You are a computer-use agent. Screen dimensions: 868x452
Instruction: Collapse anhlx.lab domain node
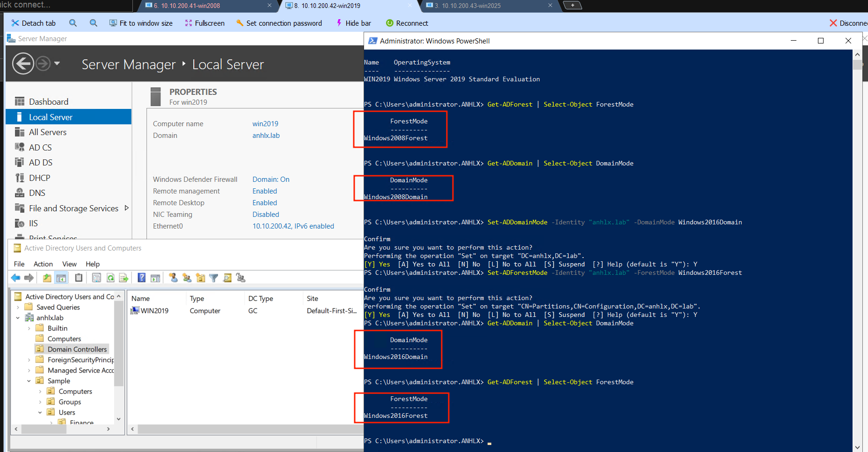18,318
